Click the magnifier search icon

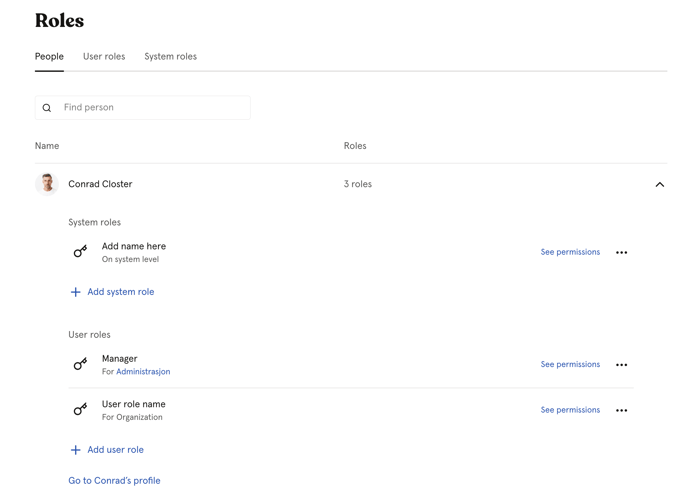[47, 108]
